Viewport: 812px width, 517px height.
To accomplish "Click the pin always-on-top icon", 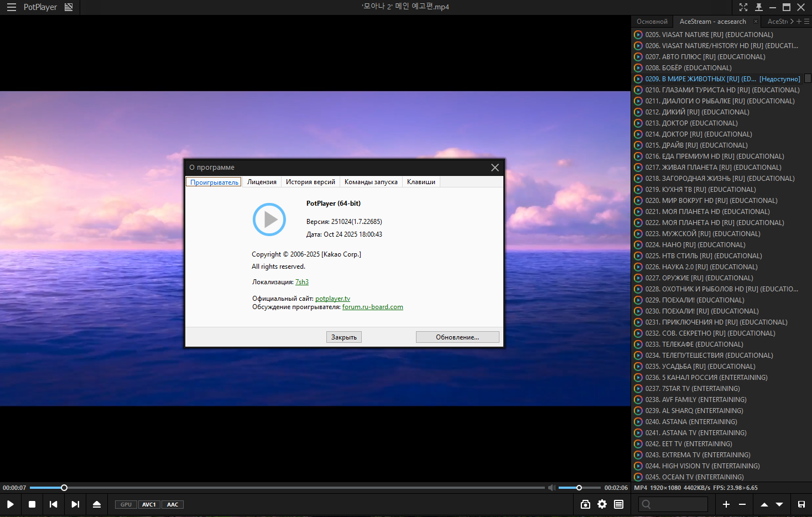I will coord(759,7).
